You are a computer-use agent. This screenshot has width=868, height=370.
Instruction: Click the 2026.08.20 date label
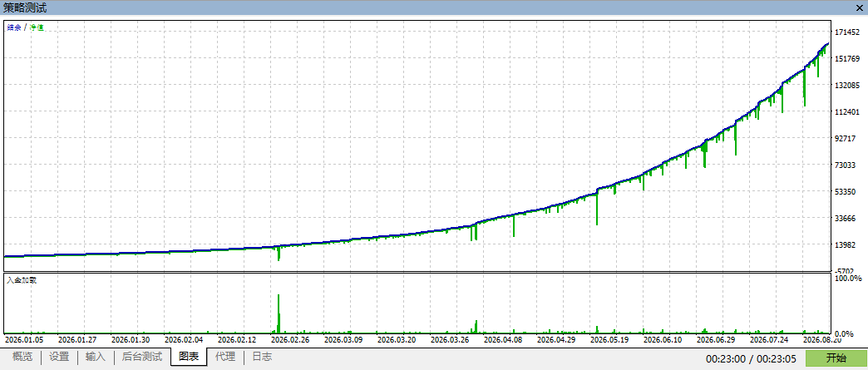click(821, 340)
